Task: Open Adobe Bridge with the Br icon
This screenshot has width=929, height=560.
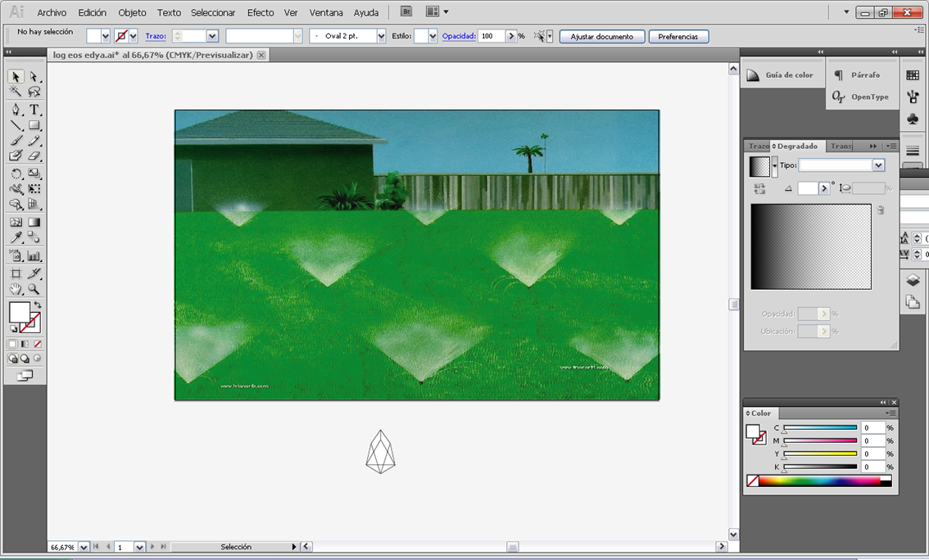Action: click(x=406, y=12)
